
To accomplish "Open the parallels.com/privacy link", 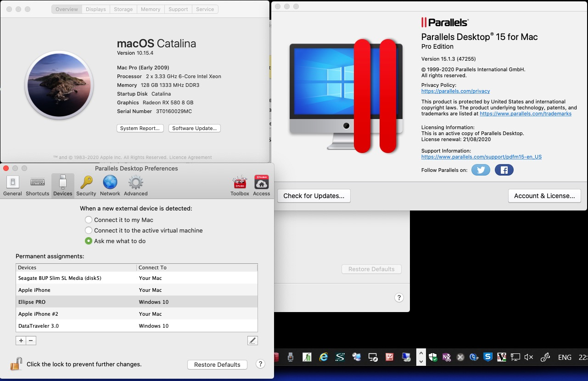I will click(455, 91).
